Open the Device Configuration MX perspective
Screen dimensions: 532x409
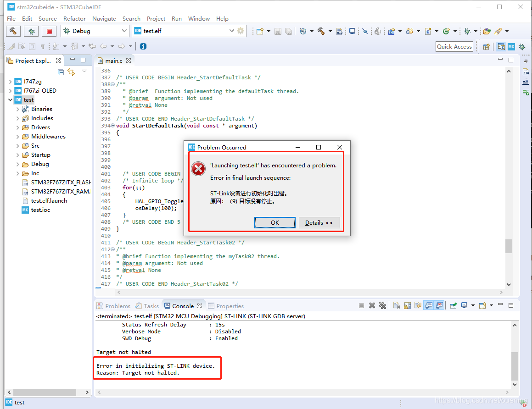(511, 47)
